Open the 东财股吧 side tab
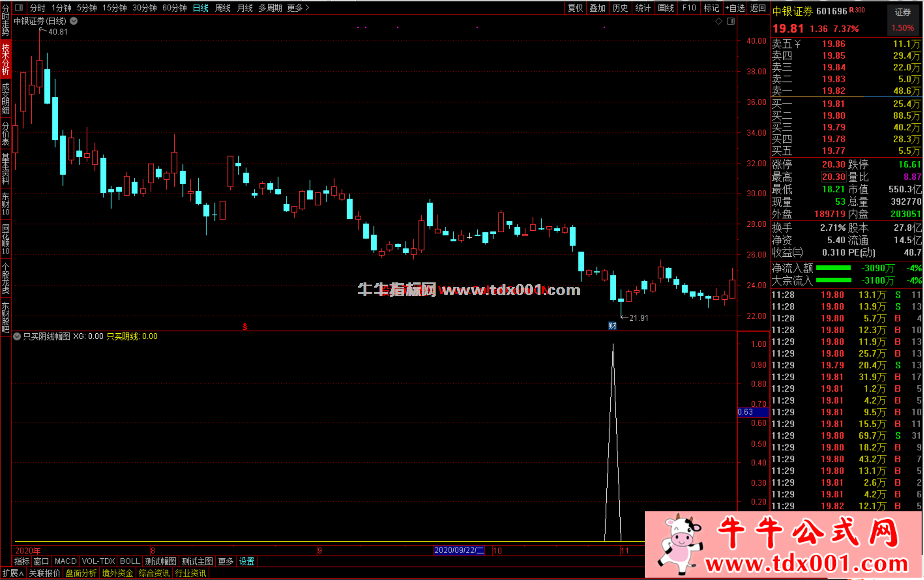The width and height of the screenshot is (924, 580). click(6, 317)
